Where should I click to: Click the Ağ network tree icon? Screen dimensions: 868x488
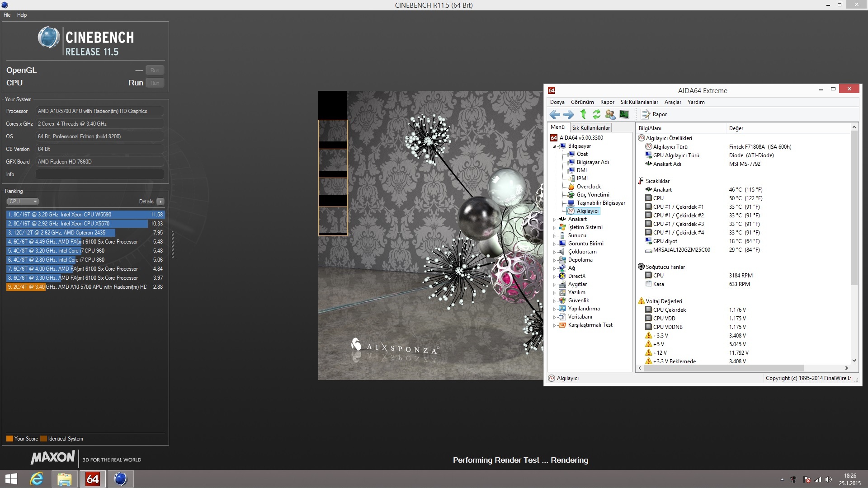point(562,268)
